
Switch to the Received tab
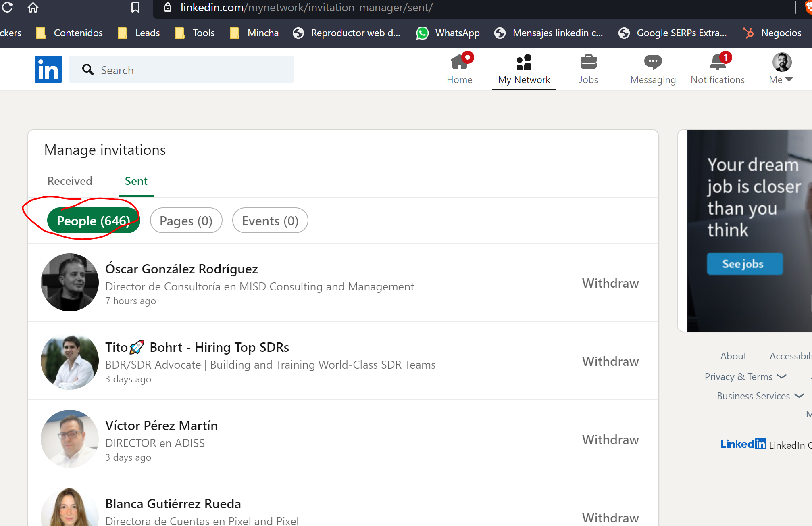pos(70,181)
